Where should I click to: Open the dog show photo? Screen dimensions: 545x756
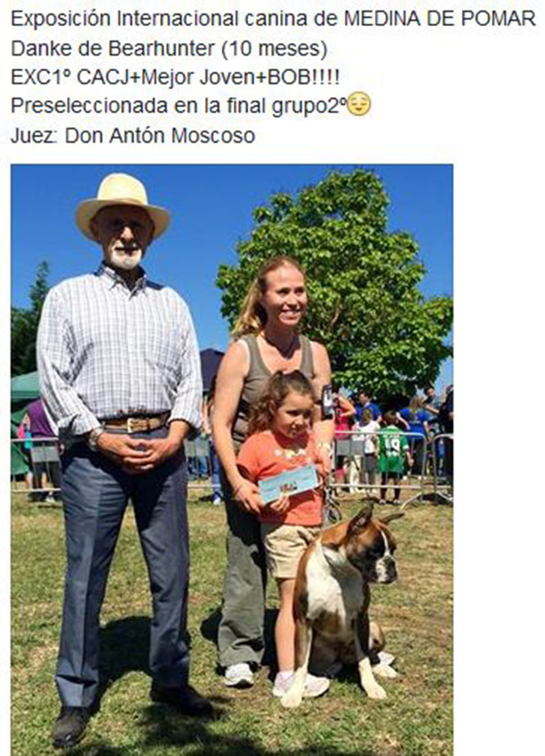tap(232, 460)
